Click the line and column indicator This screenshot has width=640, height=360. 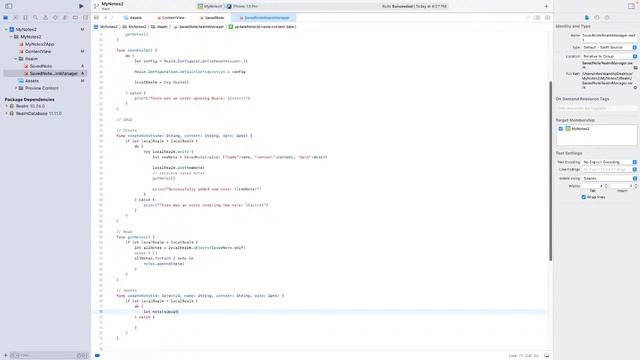tap(524, 356)
